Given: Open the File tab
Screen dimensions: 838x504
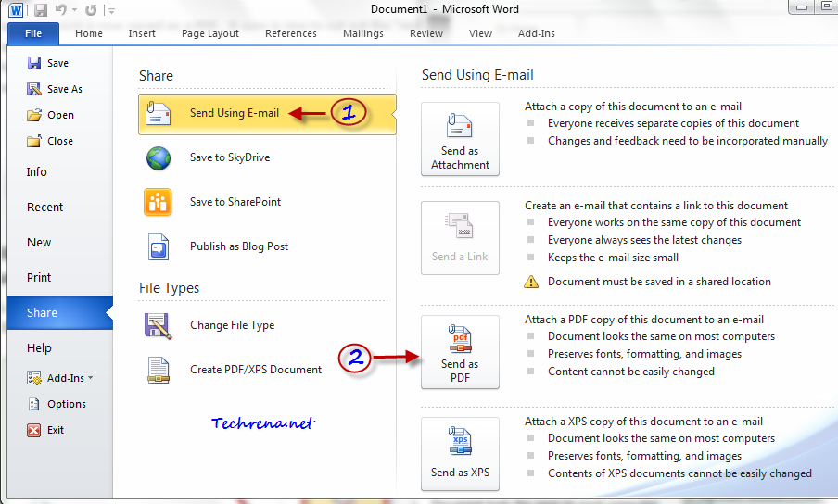Looking at the screenshot, I should click(x=33, y=33).
